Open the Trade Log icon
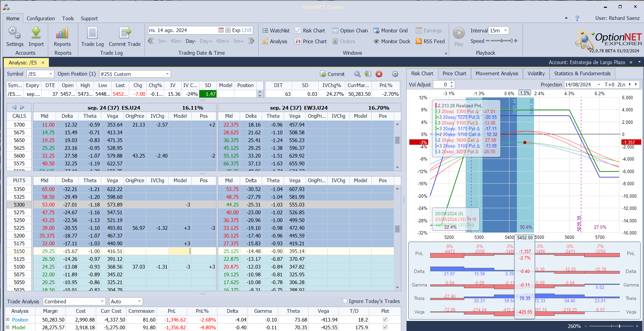 tap(92, 33)
